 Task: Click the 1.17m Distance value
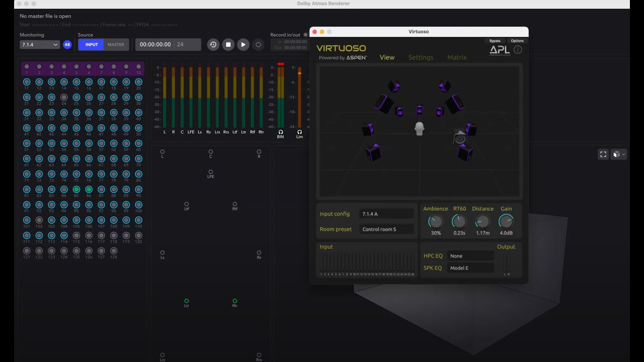pyautogui.click(x=482, y=233)
